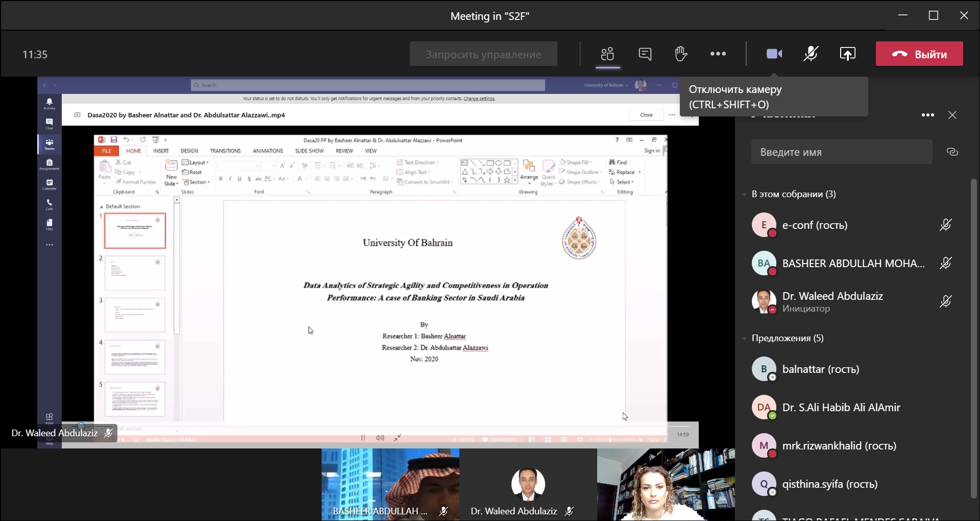
Task: Click Close on the mp4 viewer
Action: pos(646,115)
